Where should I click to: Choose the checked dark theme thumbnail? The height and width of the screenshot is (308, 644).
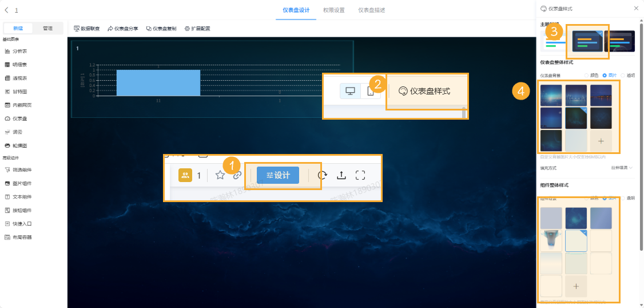(587, 41)
